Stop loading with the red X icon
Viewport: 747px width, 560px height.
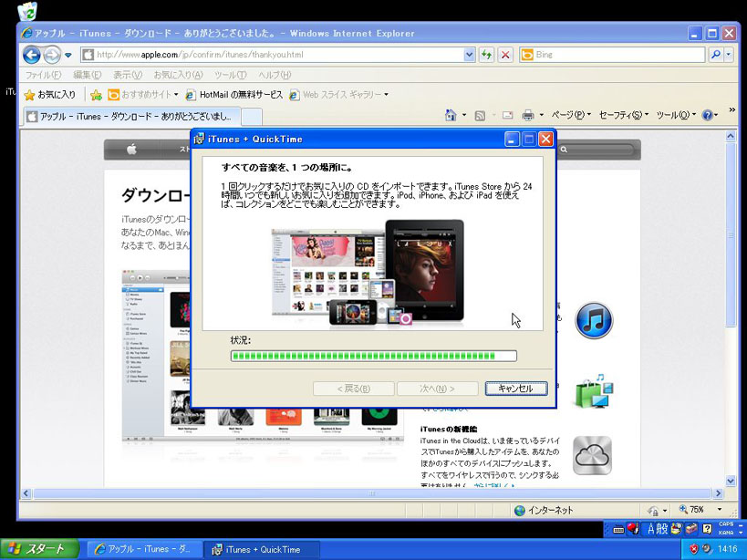[505, 55]
